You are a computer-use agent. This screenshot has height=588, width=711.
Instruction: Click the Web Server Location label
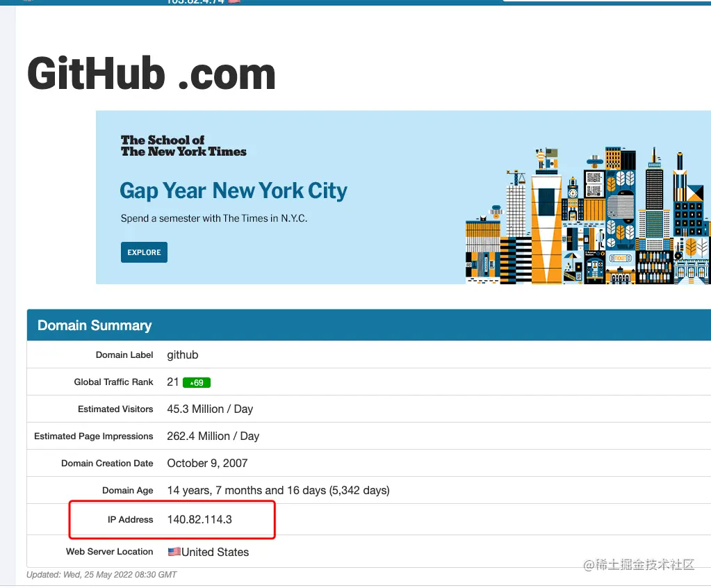[109, 552]
